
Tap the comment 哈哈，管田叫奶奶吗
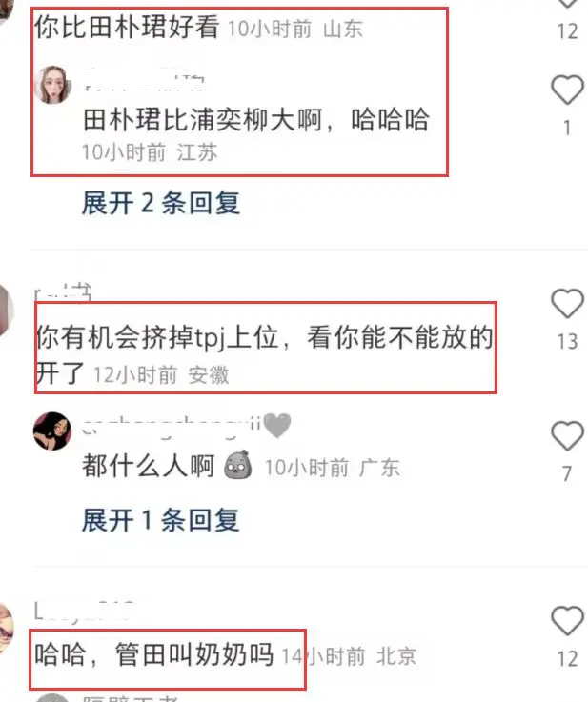(x=154, y=654)
